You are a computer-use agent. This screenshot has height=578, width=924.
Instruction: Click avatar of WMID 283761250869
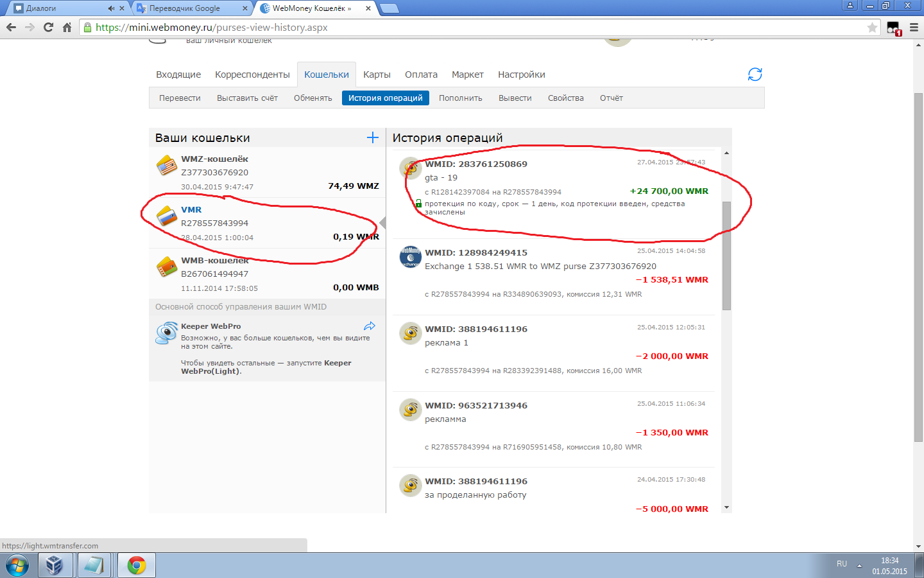pos(410,168)
